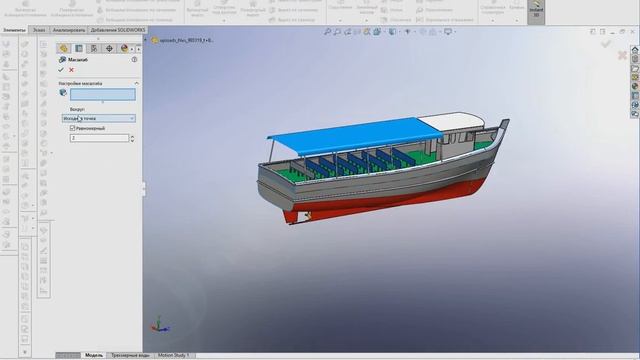Select the Модель bottom tab
Viewport: 640px width, 360px height.
94,355
